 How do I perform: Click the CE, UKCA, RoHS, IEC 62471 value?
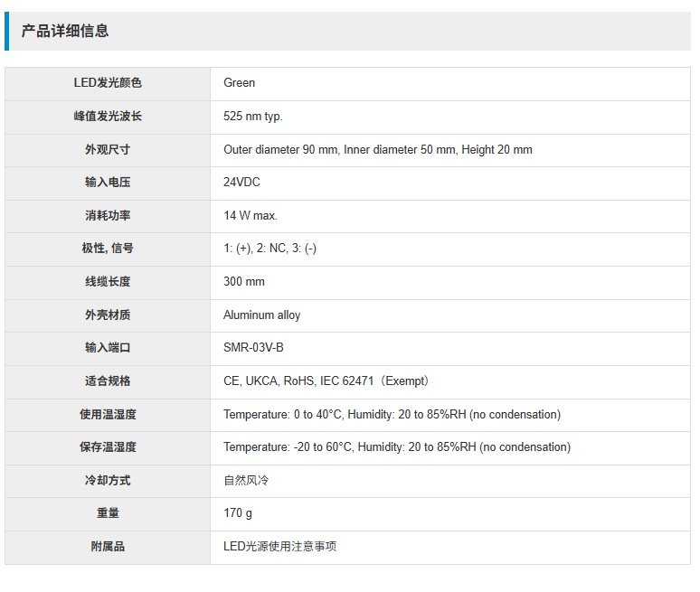(x=326, y=381)
